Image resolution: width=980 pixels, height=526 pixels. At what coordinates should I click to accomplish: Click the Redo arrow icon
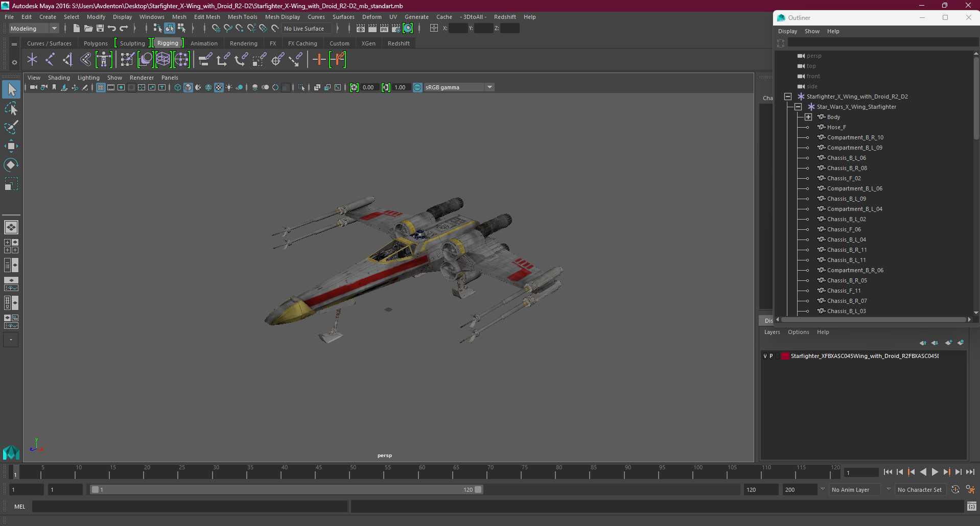coord(124,29)
